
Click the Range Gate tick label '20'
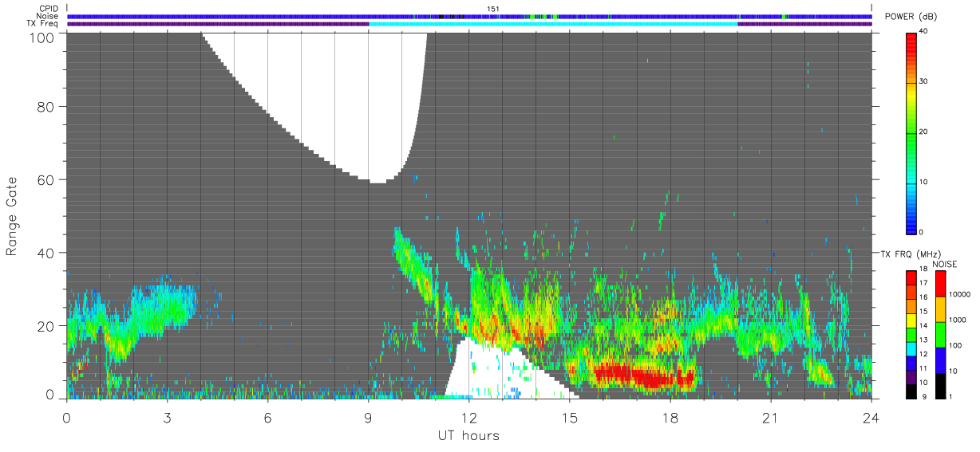tap(48, 326)
